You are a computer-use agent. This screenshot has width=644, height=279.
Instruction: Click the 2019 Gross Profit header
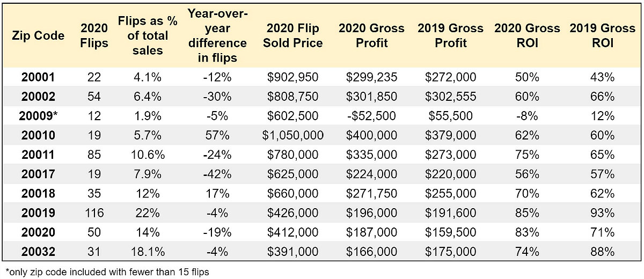(450, 35)
